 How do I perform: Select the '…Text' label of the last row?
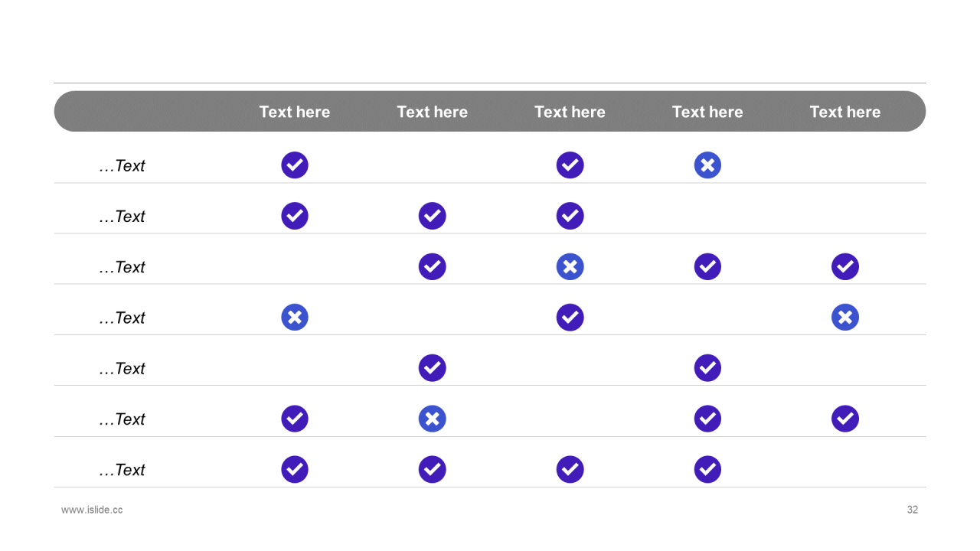(x=122, y=470)
